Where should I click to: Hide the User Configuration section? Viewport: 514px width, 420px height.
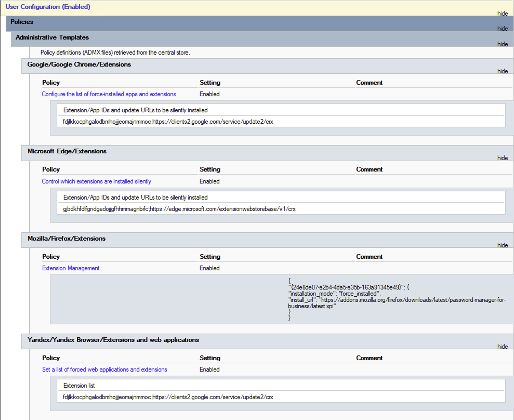502,14
